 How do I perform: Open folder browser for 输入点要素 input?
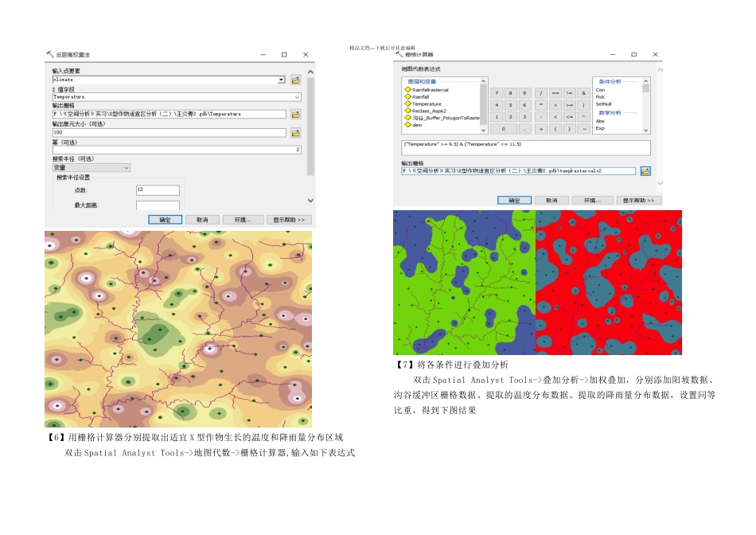295,80
